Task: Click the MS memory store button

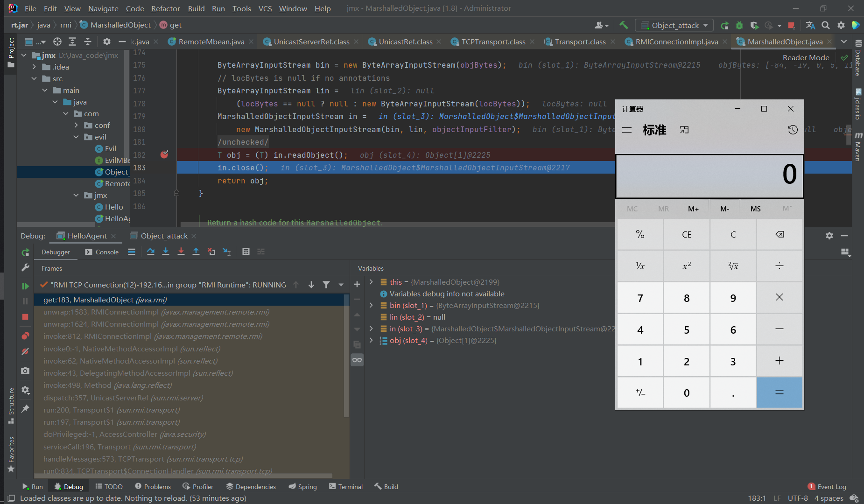Action: tap(756, 209)
